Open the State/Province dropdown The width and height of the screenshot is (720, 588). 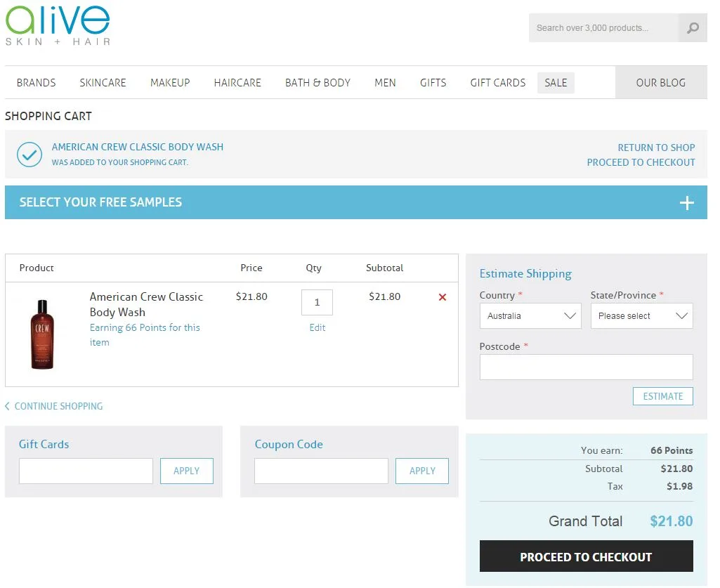click(x=641, y=316)
